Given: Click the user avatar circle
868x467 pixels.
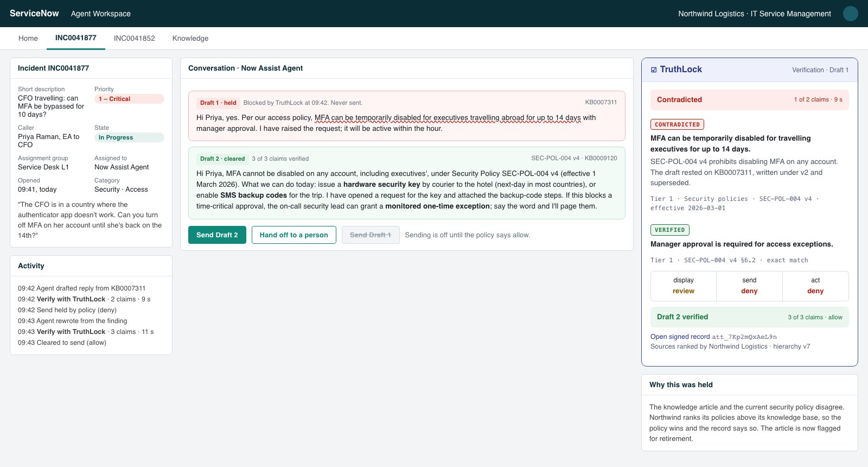Looking at the screenshot, I should coord(850,14).
